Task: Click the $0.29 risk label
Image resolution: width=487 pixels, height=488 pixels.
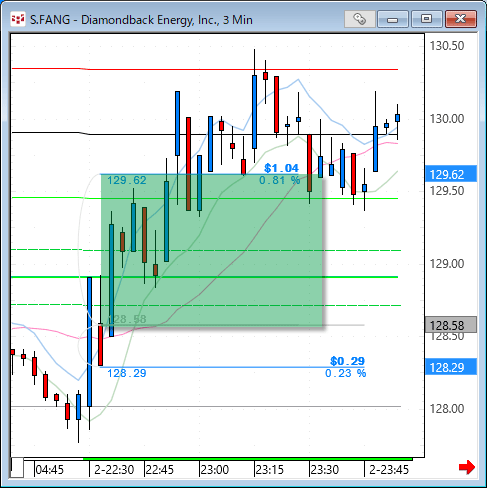Action: (x=347, y=361)
